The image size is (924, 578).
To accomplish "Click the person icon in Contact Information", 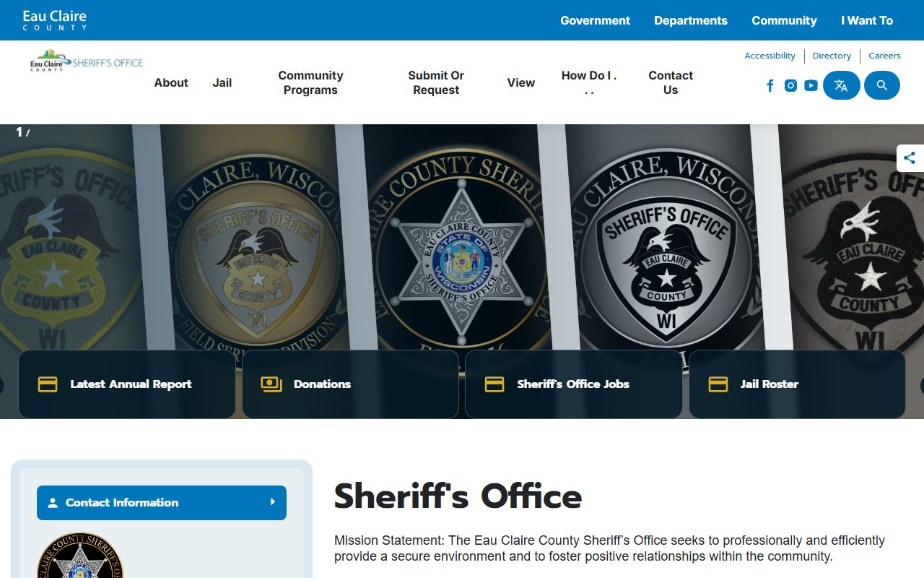I will (52, 503).
